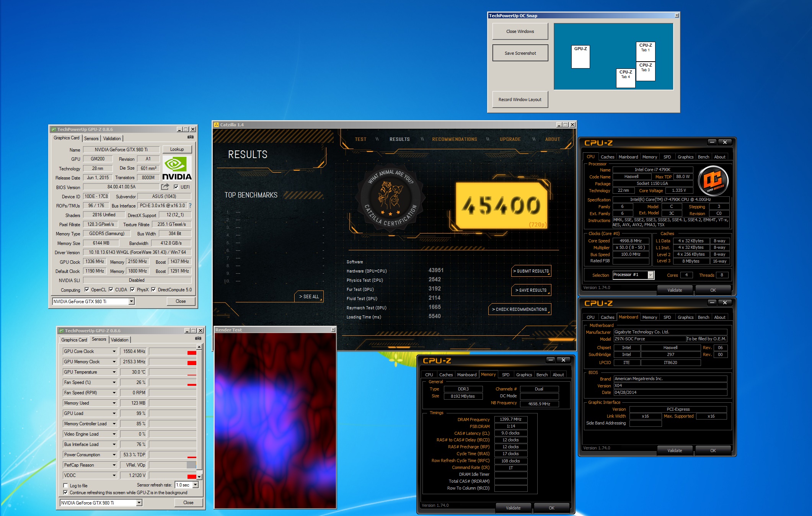812x516 pixels.
Task: Click Record Window Layout button
Action: (x=520, y=100)
